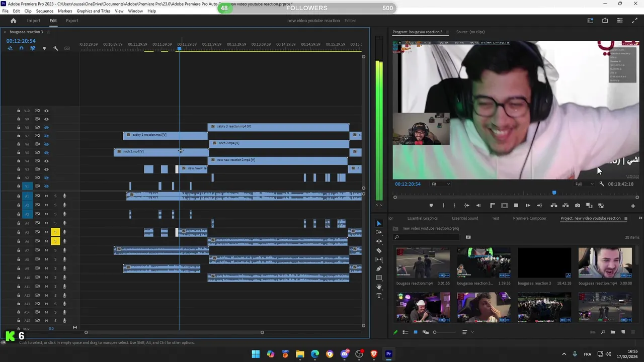This screenshot has height=362, width=644.
Task: Show the hidden V8 track
Action: pos(46,128)
